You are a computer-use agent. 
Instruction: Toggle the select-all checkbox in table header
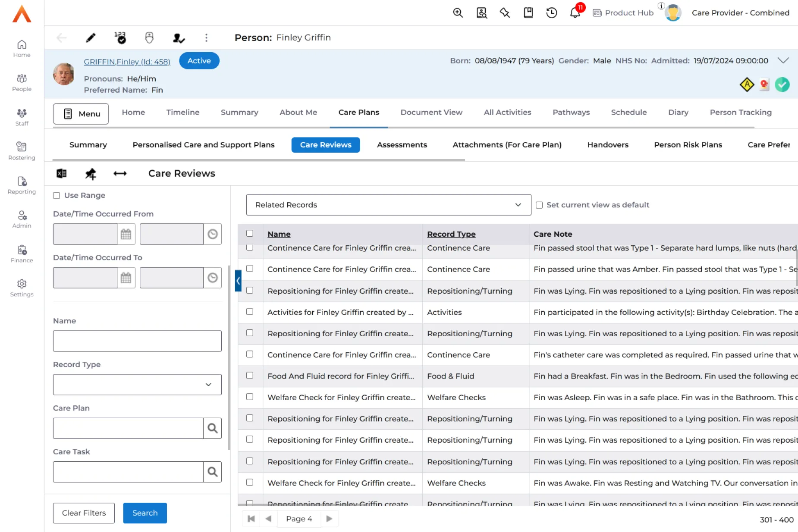click(x=250, y=233)
